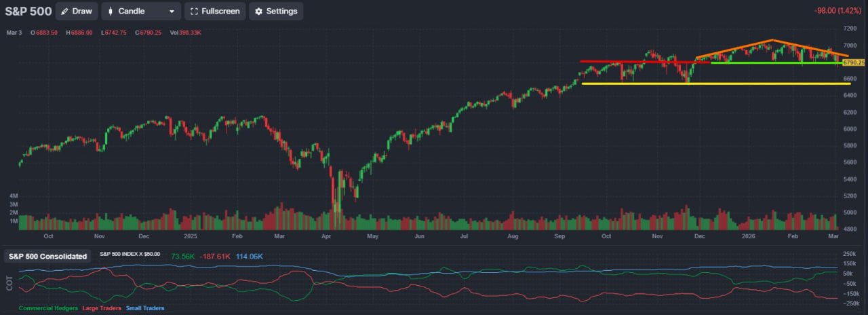This screenshot has width=868, height=315.
Task: Toggle the Large Traders series
Action: (100, 308)
